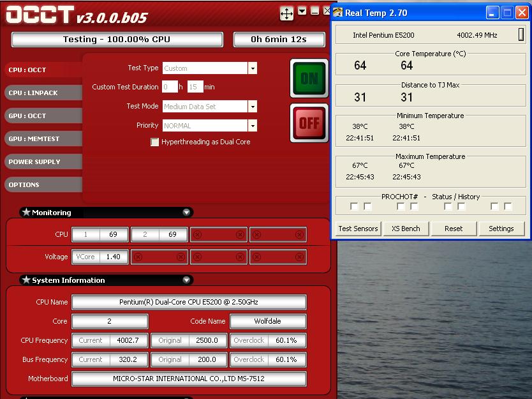Click the Testing - 100.00% CPU progress bar

117,40
